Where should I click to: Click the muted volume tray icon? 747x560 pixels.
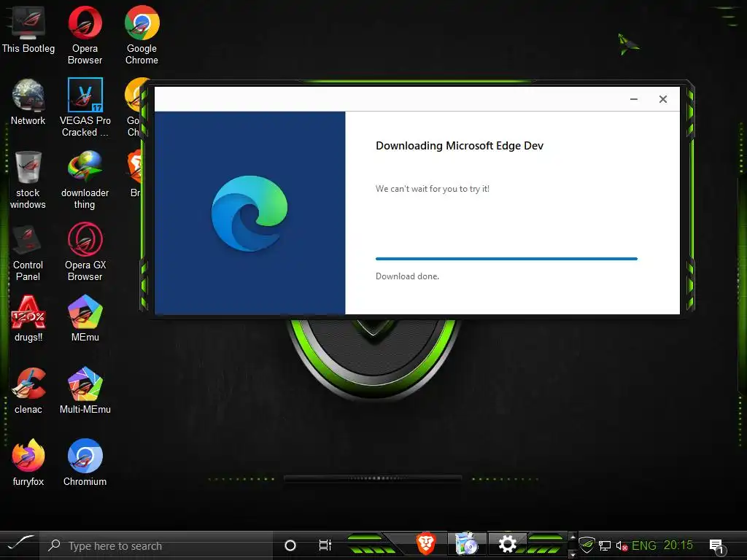[622, 545]
